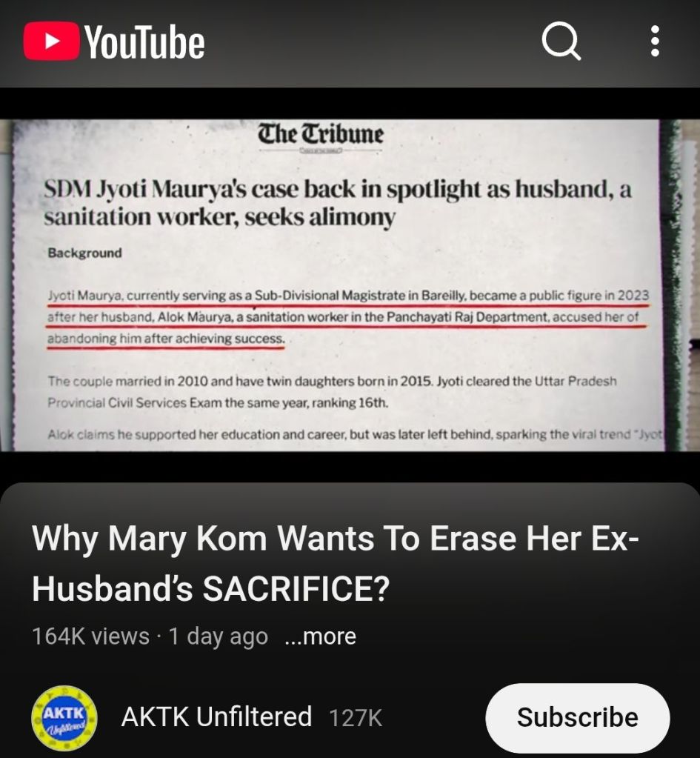The height and width of the screenshot is (758, 700).
Task: Expand the description via '...more'
Action: click(321, 636)
